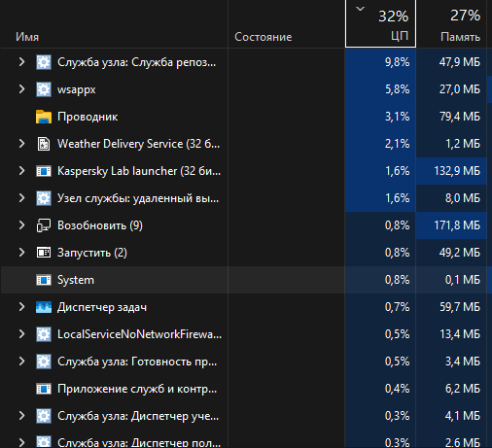Viewport: 492px width, 448px height.
Task: Click the LocalServiceNoNetworkFirewall gear icon
Action: [x=44, y=334]
